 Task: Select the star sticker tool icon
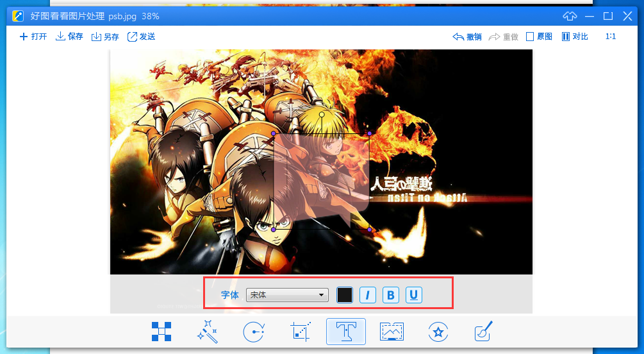pos(438,332)
